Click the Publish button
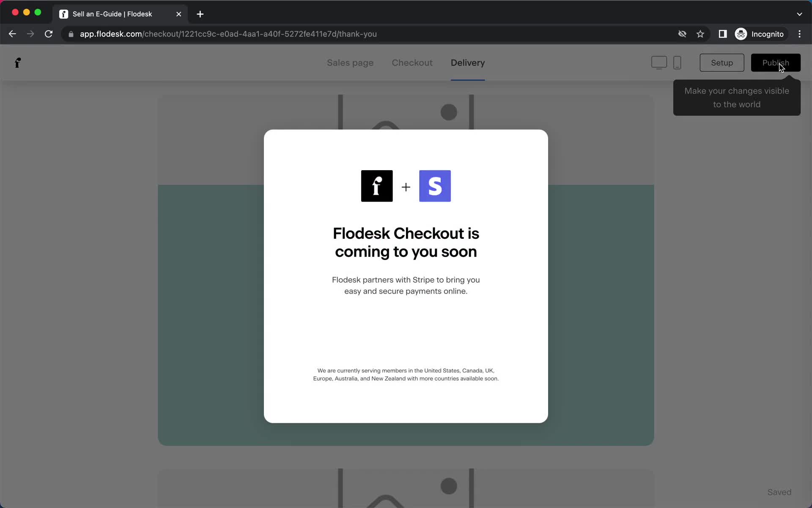 click(776, 63)
